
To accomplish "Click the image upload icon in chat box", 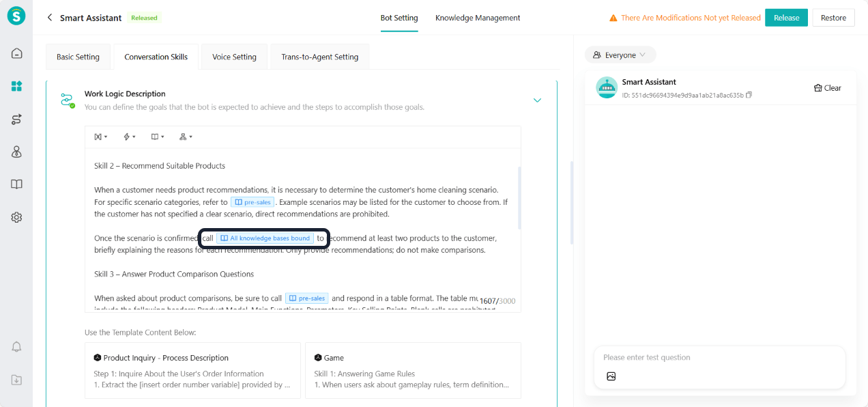I will coord(611,376).
